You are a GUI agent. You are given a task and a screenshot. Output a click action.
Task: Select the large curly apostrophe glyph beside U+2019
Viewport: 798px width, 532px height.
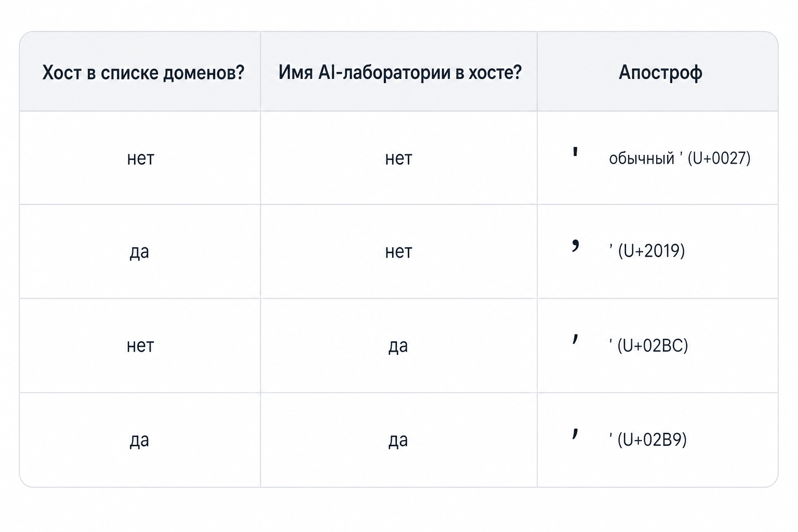[x=575, y=245]
